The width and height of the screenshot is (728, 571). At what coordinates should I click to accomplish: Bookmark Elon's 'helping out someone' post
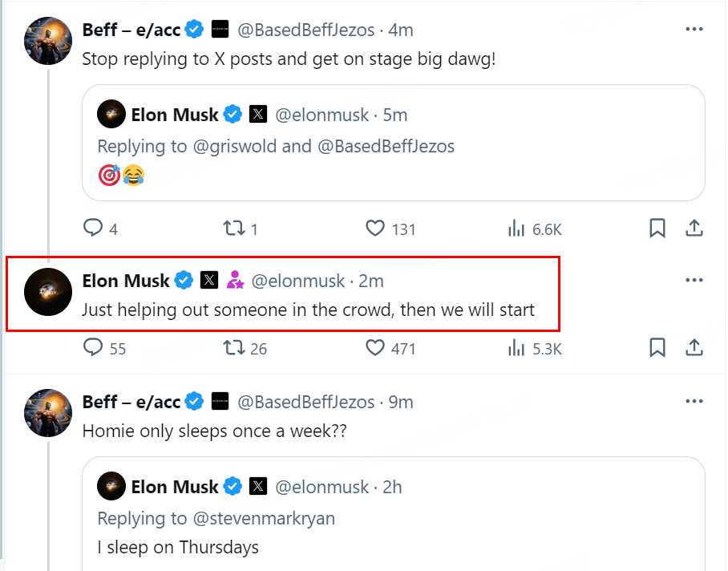click(x=657, y=348)
